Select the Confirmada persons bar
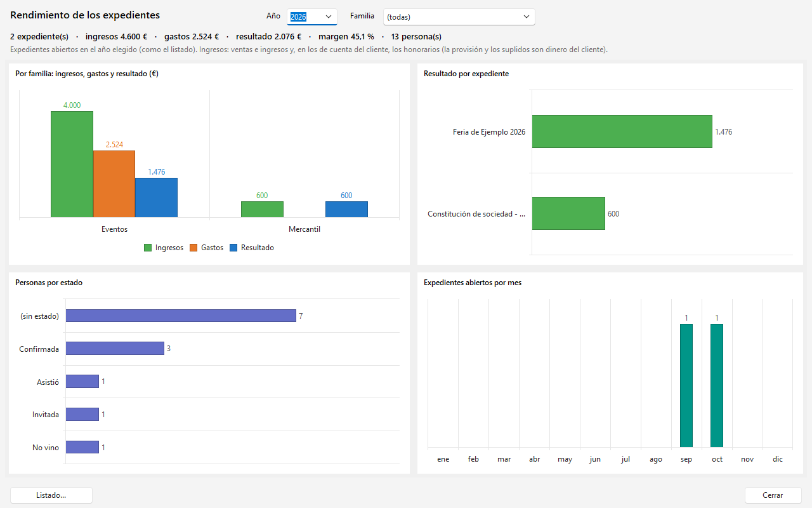Screen dimensions: 812x508 (x=115, y=348)
